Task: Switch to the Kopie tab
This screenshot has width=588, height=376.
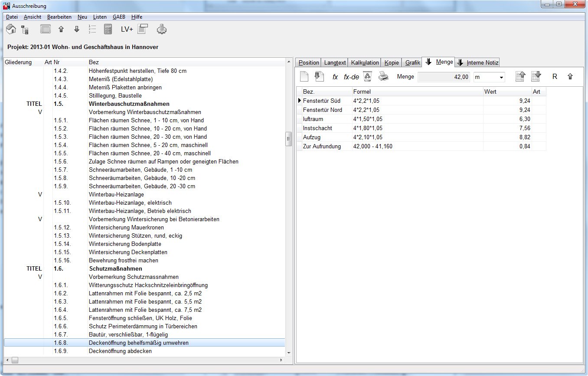Action: point(392,62)
